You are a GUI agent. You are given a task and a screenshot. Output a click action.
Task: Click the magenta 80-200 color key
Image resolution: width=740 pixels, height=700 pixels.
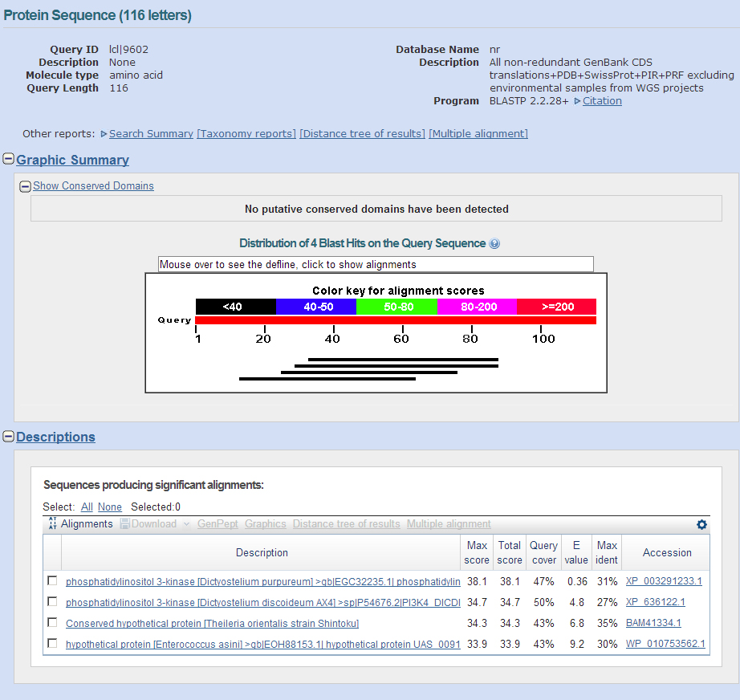click(x=477, y=307)
